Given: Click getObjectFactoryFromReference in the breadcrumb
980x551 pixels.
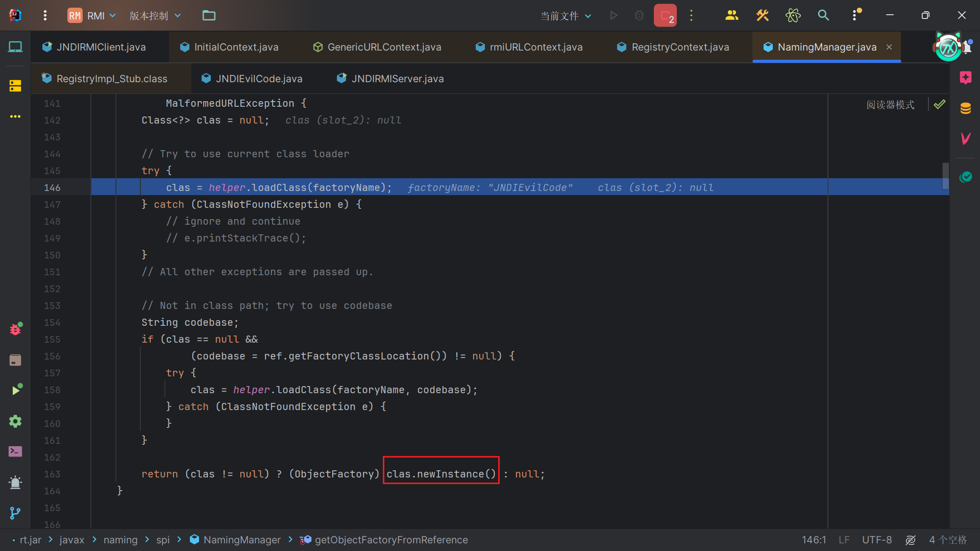Looking at the screenshot, I should [391, 540].
